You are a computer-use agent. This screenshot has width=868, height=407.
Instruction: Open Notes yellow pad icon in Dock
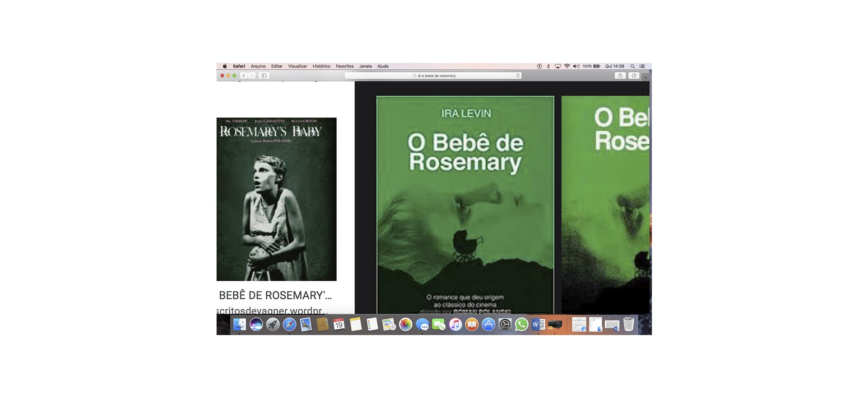pos(356,324)
